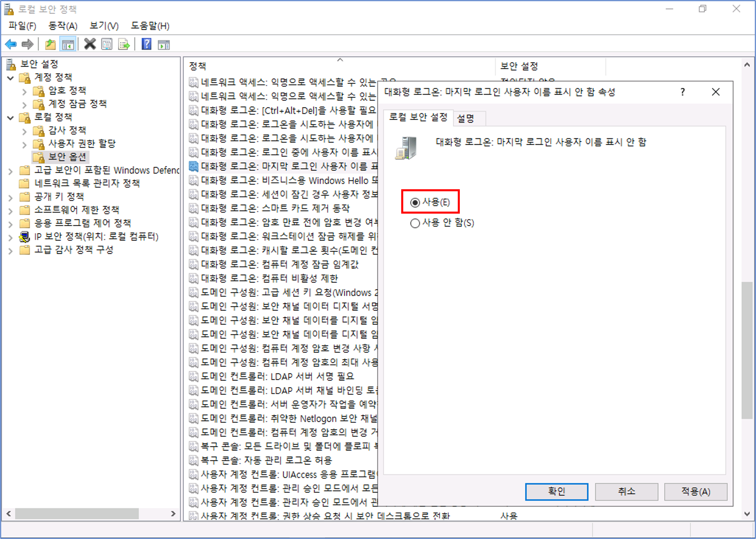The width and height of the screenshot is (756, 539).
Task: Expand the 감사 정책 tree node
Action: coord(24,132)
